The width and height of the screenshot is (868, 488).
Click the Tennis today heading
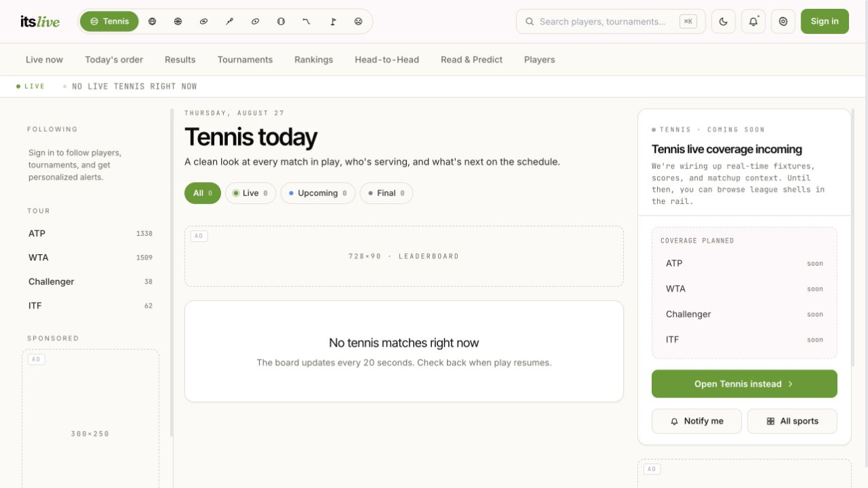click(x=251, y=137)
